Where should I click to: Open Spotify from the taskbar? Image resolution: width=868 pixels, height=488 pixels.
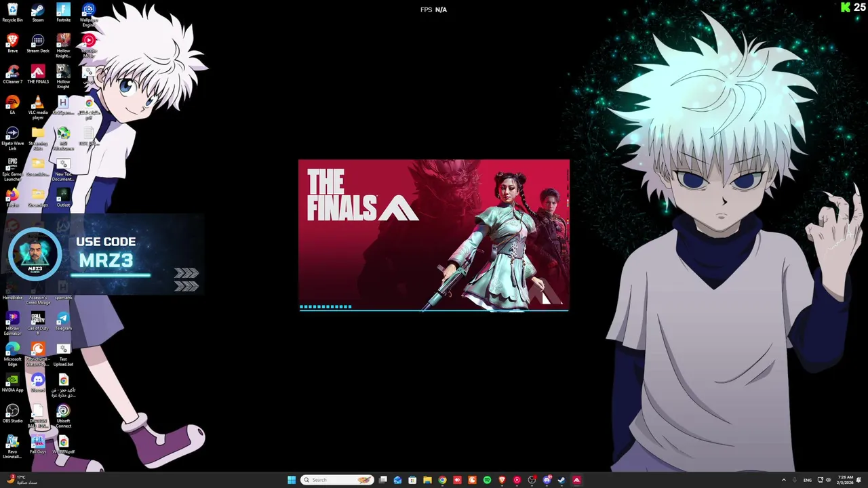pos(487,480)
